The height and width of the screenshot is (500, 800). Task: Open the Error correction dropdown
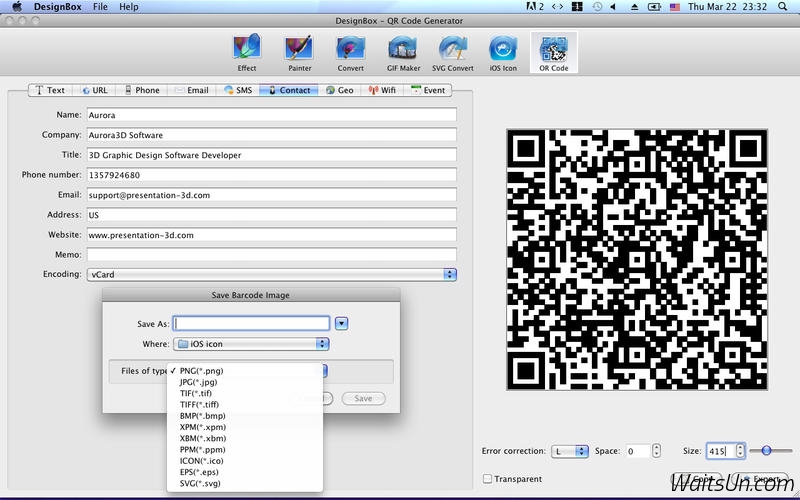click(569, 451)
